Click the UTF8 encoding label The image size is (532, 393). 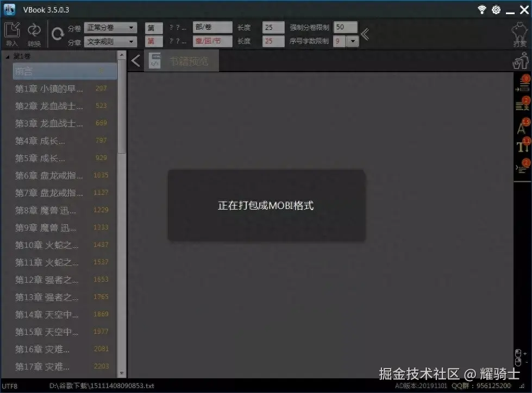click(9, 386)
